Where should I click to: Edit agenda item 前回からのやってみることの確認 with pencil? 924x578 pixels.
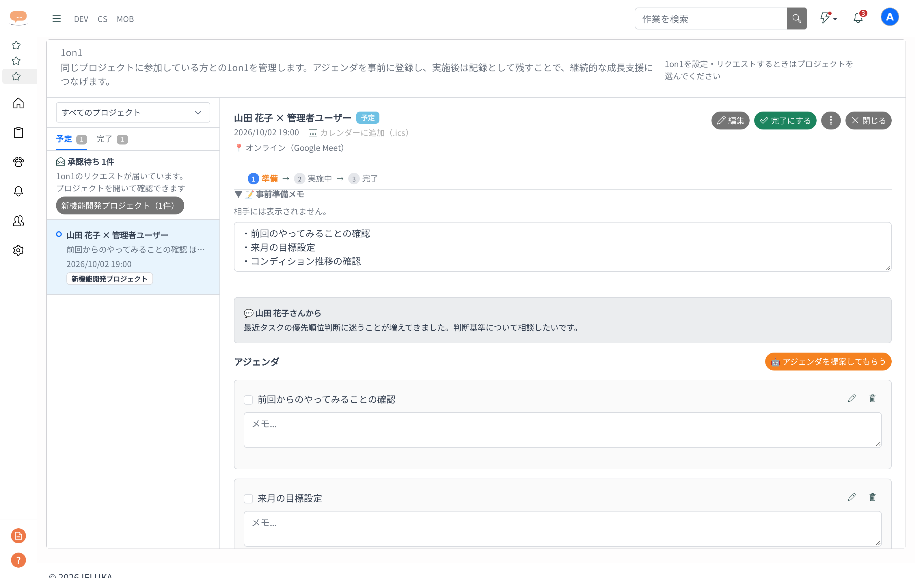click(x=852, y=398)
